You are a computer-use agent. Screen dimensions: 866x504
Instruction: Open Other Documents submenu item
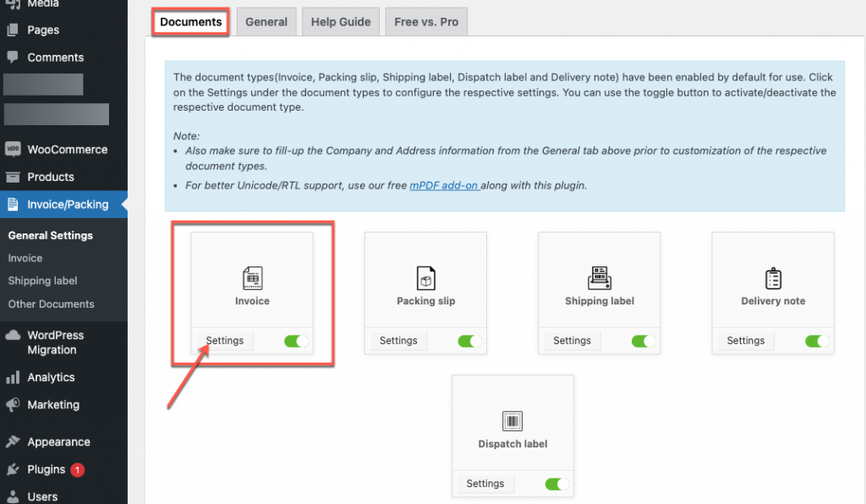pos(51,304)
